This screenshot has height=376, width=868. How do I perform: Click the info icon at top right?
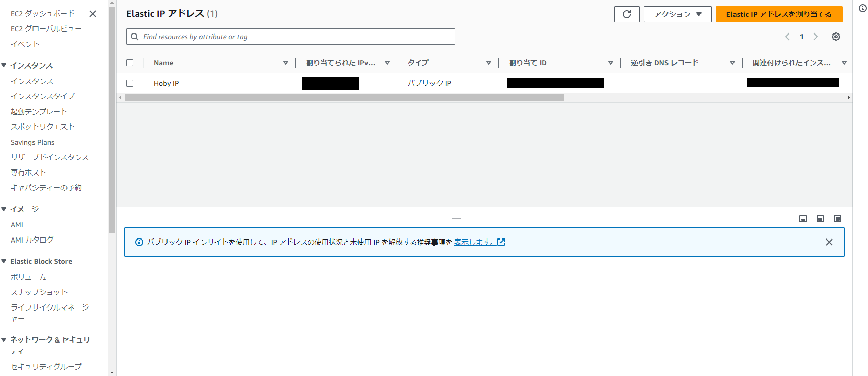click(x=863, y=8)
